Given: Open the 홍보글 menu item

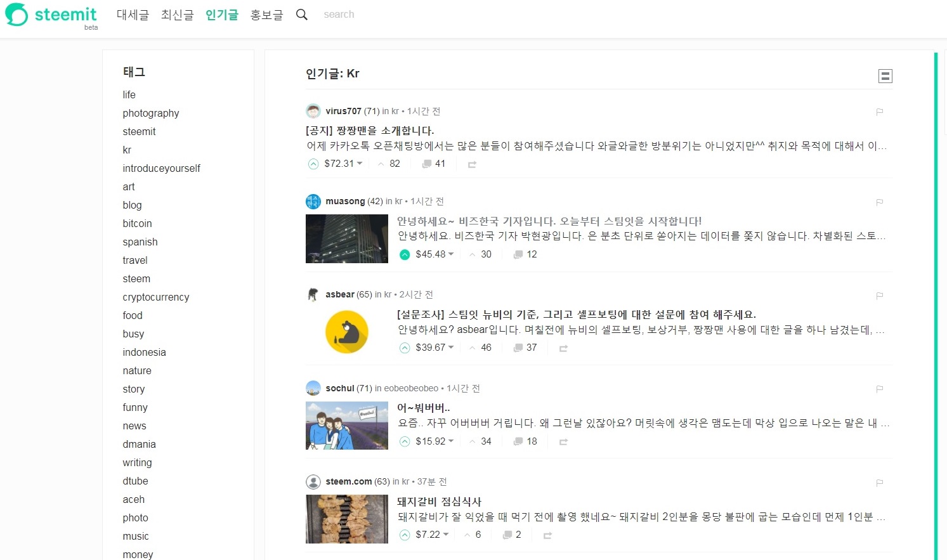Looking at the screenshot, I should tap(266, 15).
